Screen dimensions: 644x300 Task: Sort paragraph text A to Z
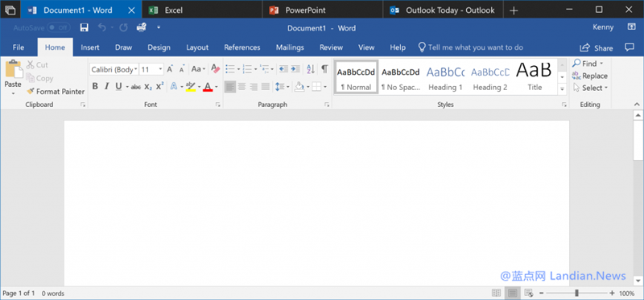click(x=311, y=69)
